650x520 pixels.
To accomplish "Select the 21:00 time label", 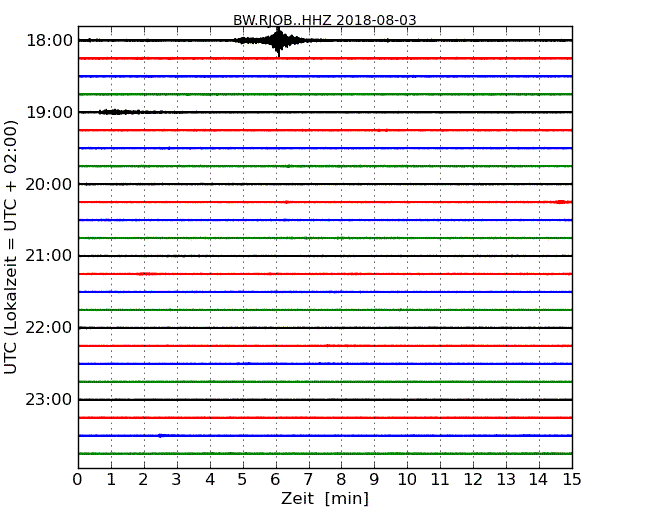I will tap(49, 256).
